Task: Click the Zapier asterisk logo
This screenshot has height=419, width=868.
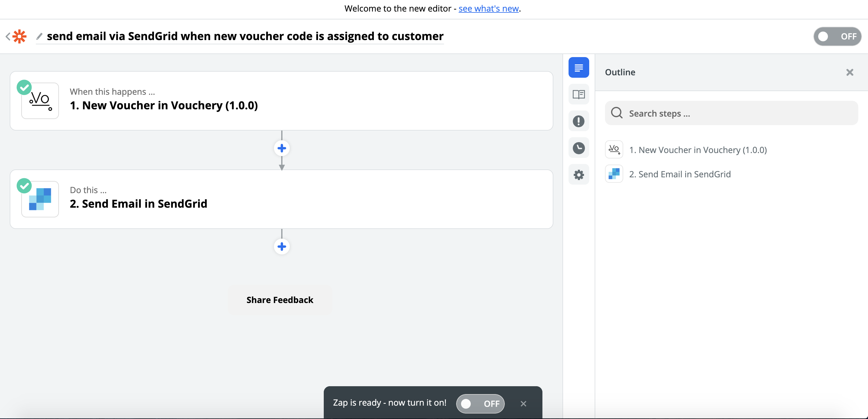Action: pyautogui.click(x=19, y=36)
